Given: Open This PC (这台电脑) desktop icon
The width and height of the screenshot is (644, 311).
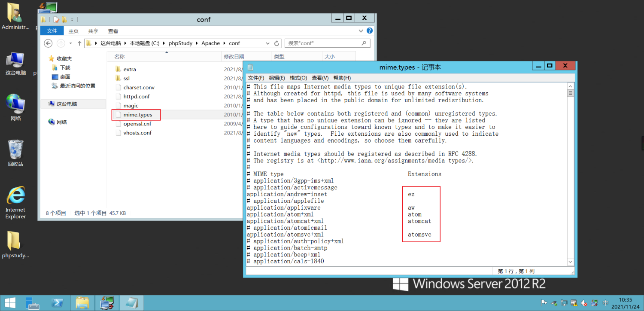Looking at the screenshot, I should click(15, 64).
